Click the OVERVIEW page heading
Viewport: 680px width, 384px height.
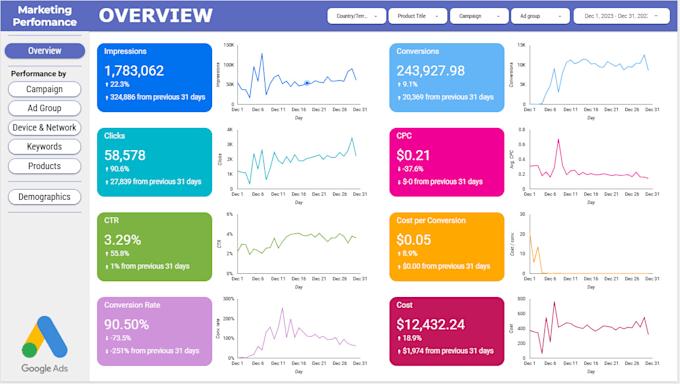tap(156, 16)
